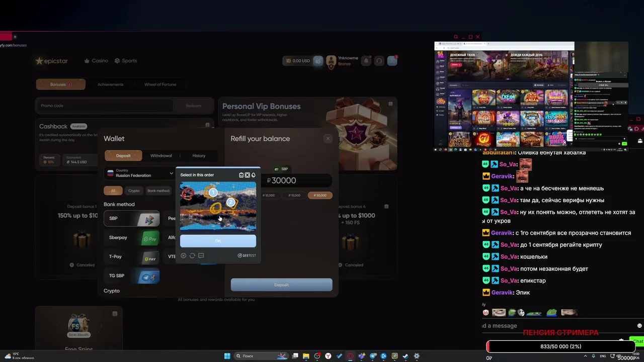Click the green Chat send button
The image size is (644, 362).
[x=637, y=341]
